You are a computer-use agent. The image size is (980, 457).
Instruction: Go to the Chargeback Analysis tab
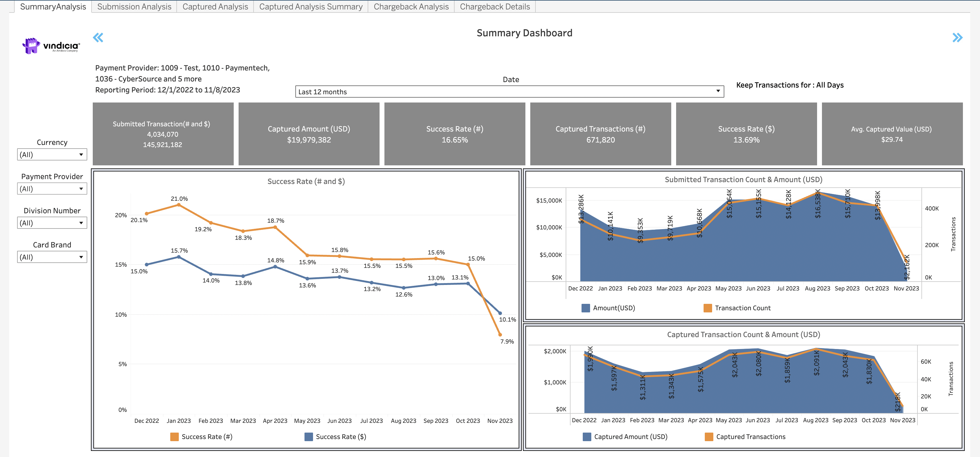[x=411, y=6]
